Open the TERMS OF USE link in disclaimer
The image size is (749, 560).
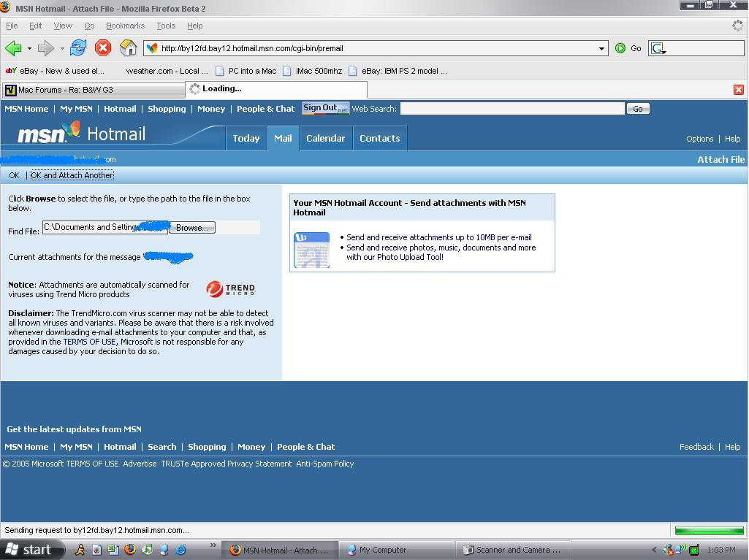click(89, 342)
